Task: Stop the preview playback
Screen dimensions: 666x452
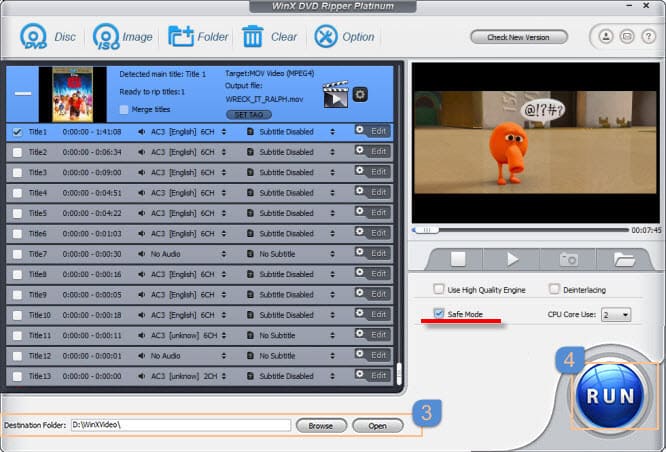Action: pos(458,259)
